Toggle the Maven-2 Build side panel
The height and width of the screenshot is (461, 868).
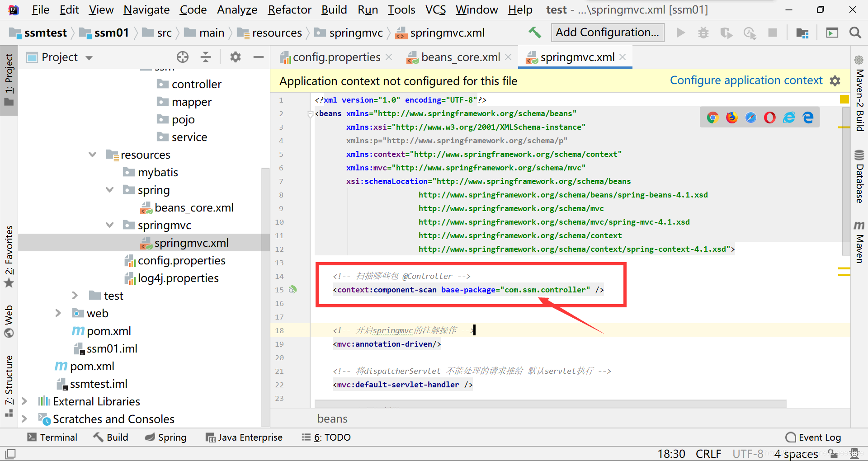click(x=859, y=94)
